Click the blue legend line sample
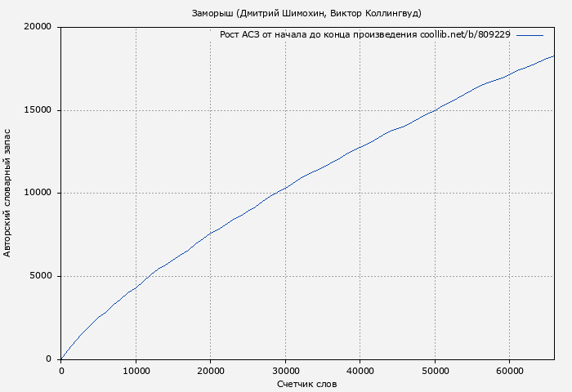This screenshot has width=572, height=392. [530, 35]
